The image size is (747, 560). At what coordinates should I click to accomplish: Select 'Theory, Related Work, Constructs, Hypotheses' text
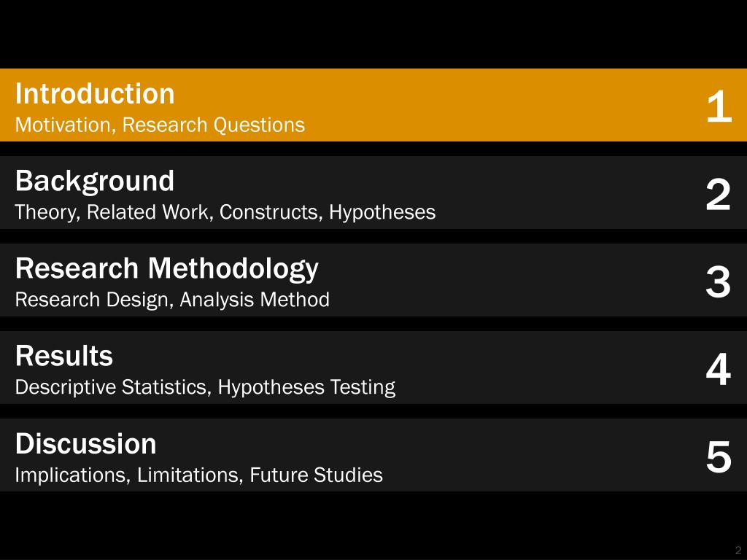tap(225, 212)
